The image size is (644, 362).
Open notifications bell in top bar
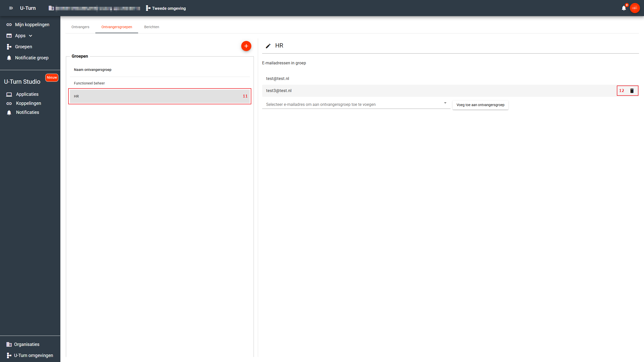coord(624,8)
